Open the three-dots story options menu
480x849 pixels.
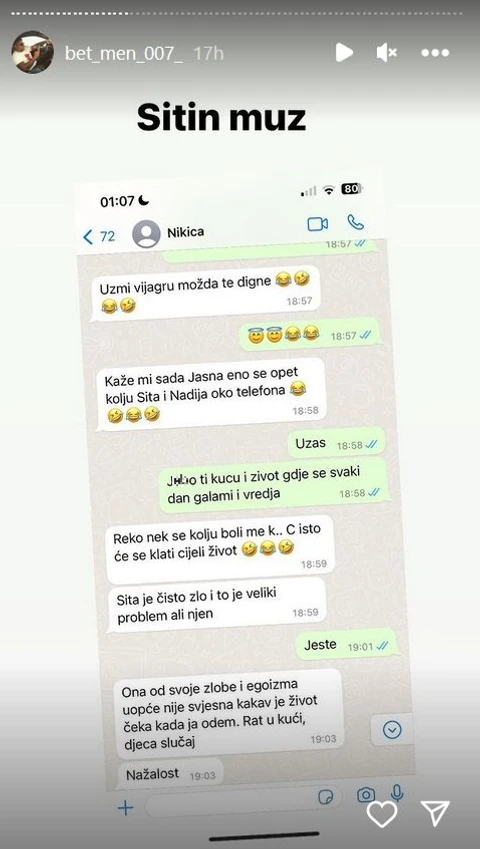[435, 53]
